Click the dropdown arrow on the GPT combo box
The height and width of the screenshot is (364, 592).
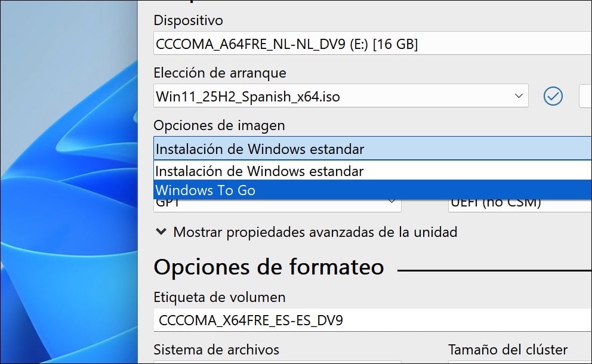coord(393,203)
